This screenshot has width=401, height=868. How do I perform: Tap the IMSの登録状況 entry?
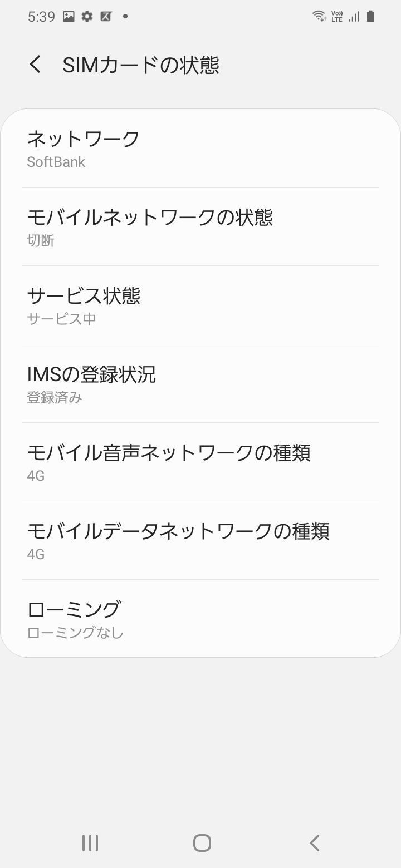pyautogui.click(x=200, y=384)
